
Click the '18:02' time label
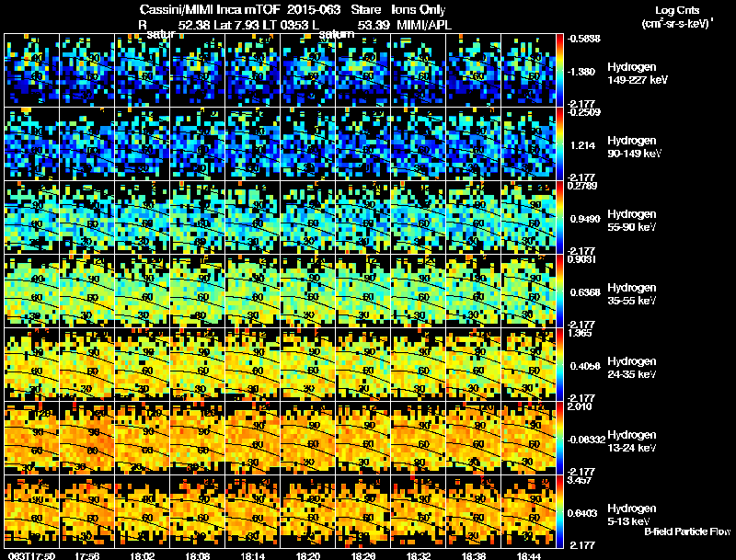click(143, 556)
